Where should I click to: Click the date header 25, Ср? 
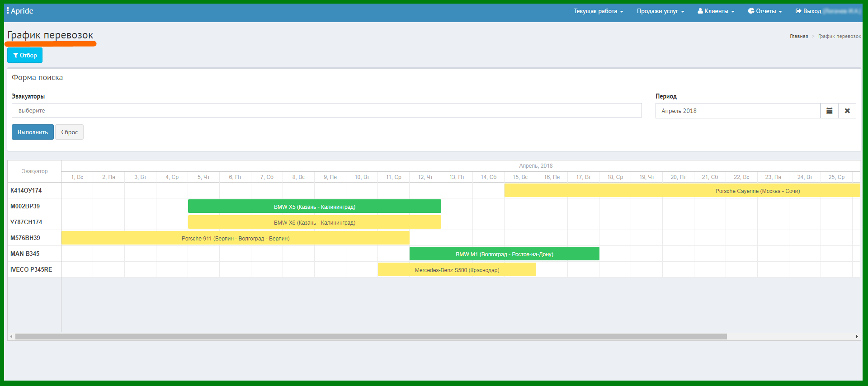[837, 177]
